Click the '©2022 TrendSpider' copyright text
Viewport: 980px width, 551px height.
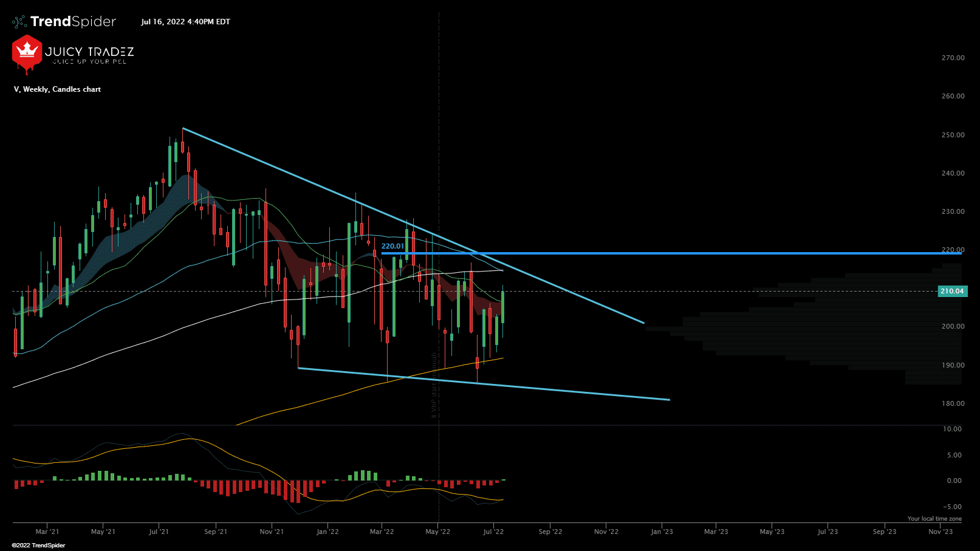click(38, 544)
